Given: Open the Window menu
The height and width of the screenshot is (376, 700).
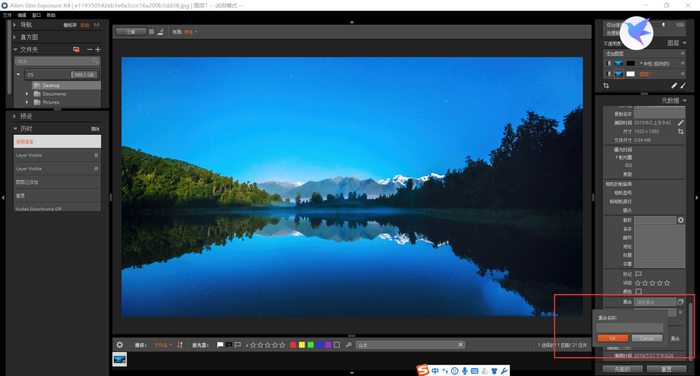Looking at the screenshot, I should pos(37,15).
